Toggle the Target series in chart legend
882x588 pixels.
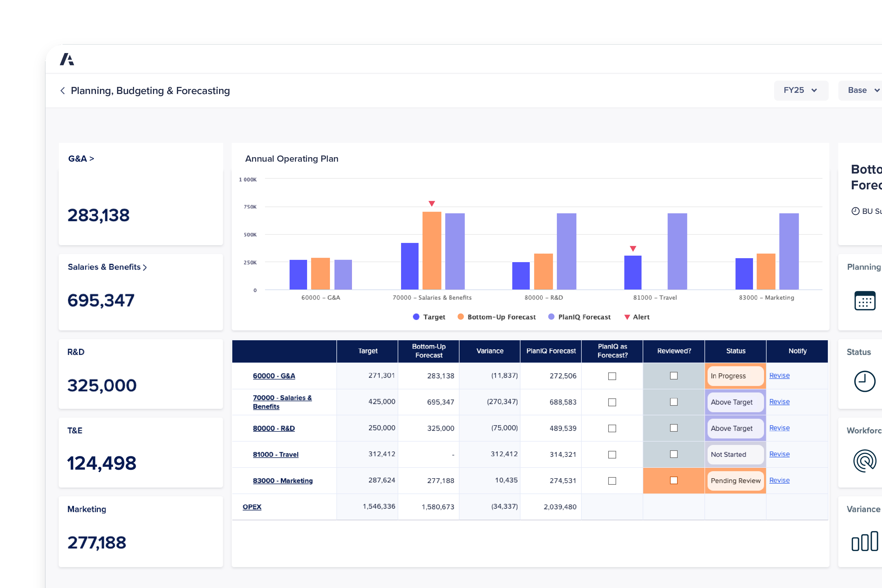coord(429,317)
